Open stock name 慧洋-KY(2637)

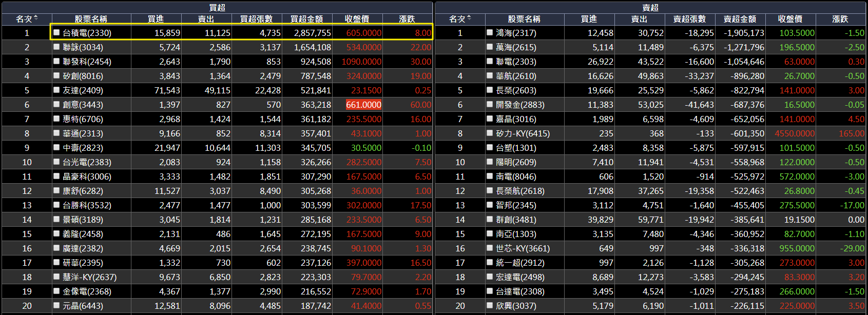(x=89, y=277)
